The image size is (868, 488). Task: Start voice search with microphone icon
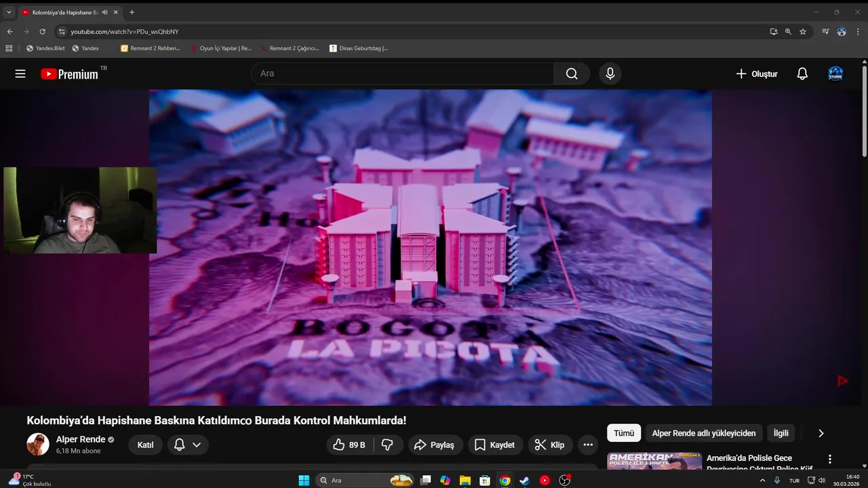coord(610,74)
